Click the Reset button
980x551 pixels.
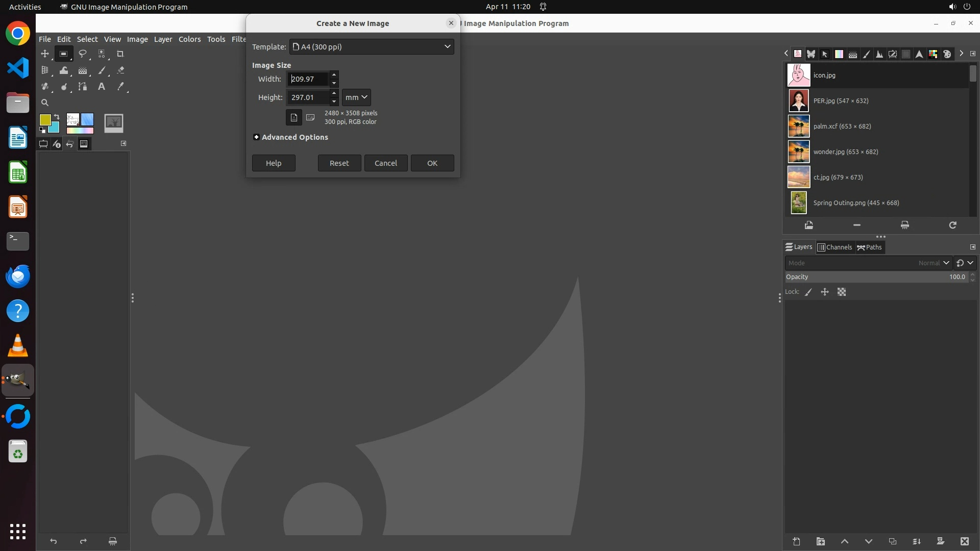tap(339, 163)
